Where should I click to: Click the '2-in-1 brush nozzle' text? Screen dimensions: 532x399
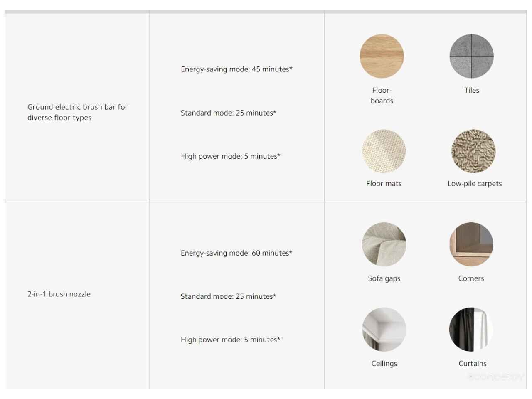tap(59, 294)
